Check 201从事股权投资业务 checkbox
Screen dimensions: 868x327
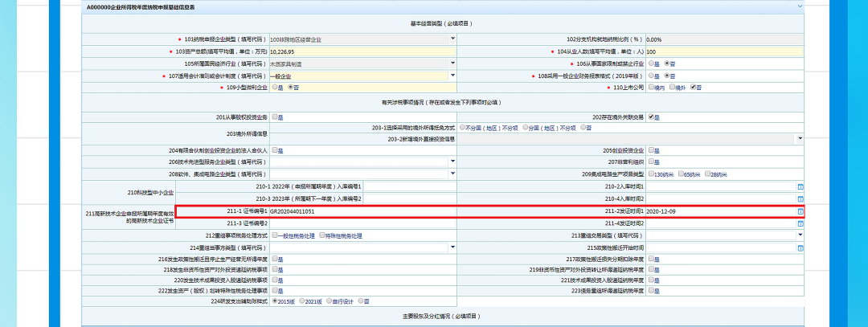(275, 117)
